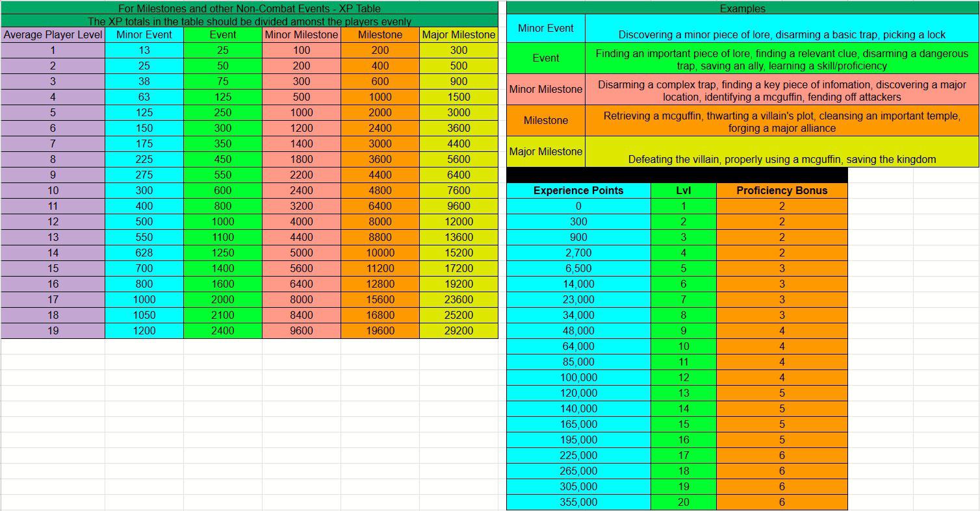Click the 'Minor Event' label in Examples section
Screen dimensions: 980x511
tap(546, 29)
